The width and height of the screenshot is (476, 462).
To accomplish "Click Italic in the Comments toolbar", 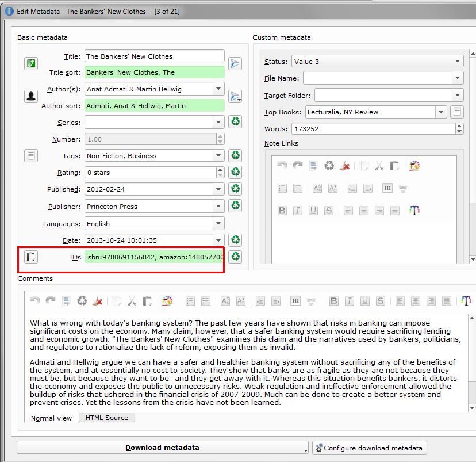I will [350, 301].
